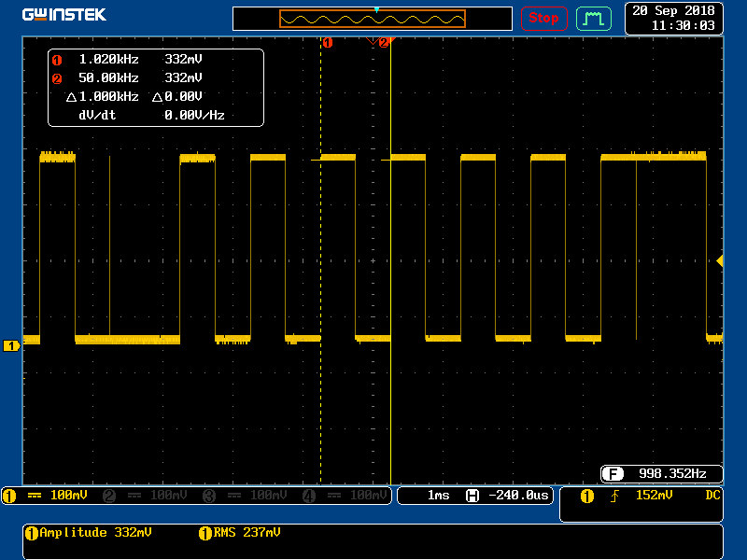
Task: Click the waveform memory overview bar
Action: (x=373, y=19)
